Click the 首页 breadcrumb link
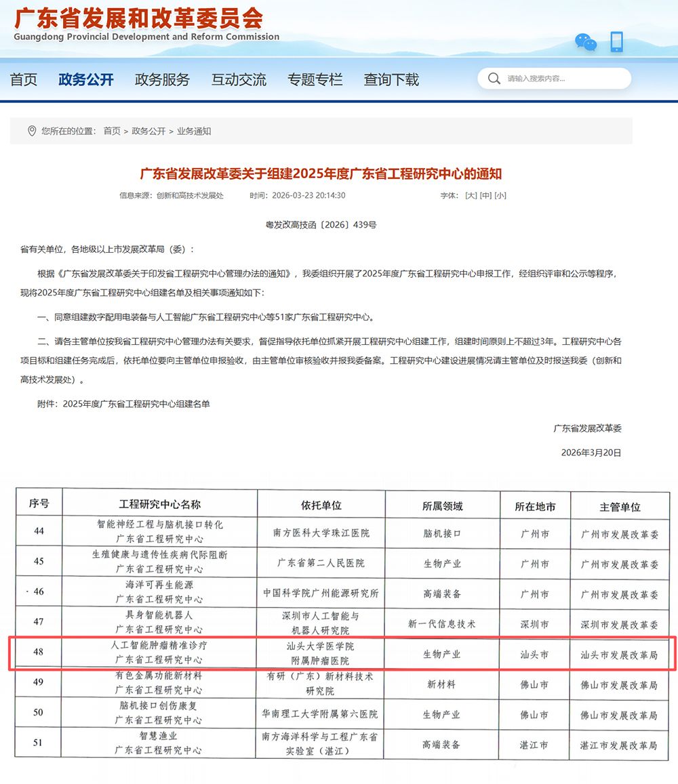The width and height of the screenshot is (678, 784). [x=112, y=131]
